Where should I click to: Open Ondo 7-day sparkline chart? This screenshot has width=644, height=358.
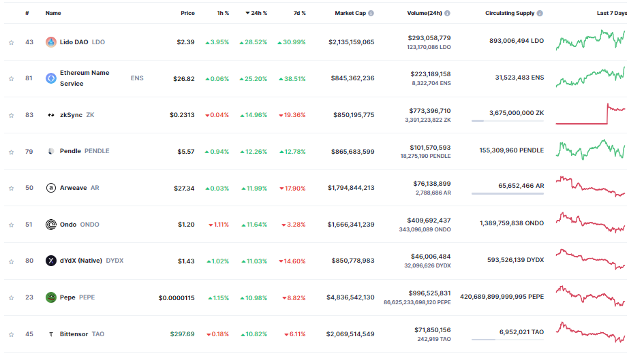click(x=591, y=223)
